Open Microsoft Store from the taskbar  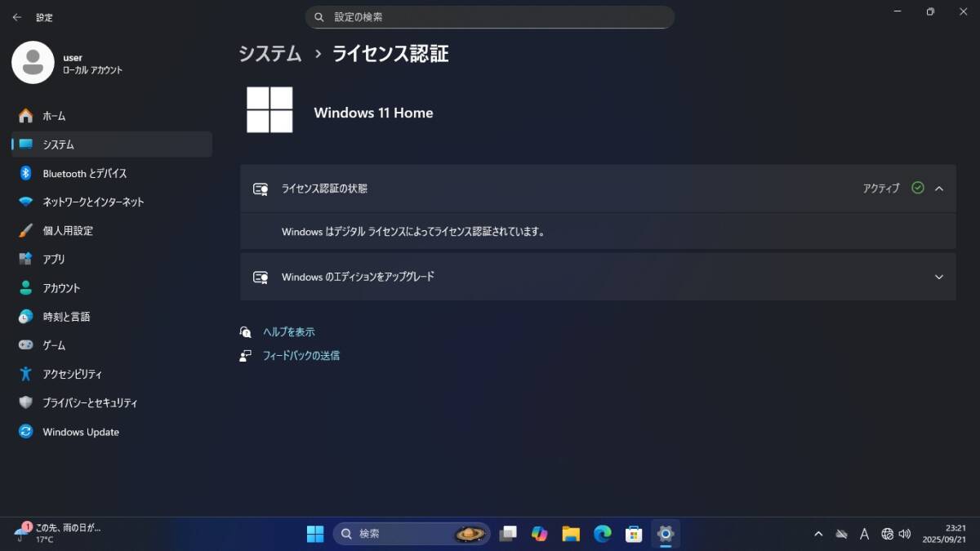[x=634, y=534]
